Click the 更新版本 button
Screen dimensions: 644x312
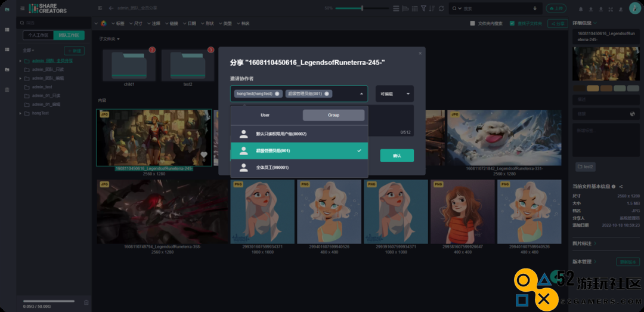click(628, 262)
